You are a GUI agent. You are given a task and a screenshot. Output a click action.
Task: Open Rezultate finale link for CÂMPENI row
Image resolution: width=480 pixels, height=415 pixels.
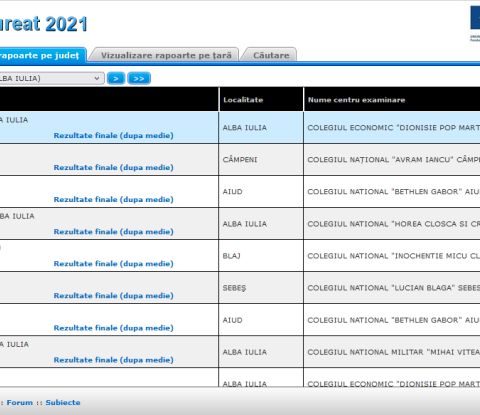tap(114, 167)
